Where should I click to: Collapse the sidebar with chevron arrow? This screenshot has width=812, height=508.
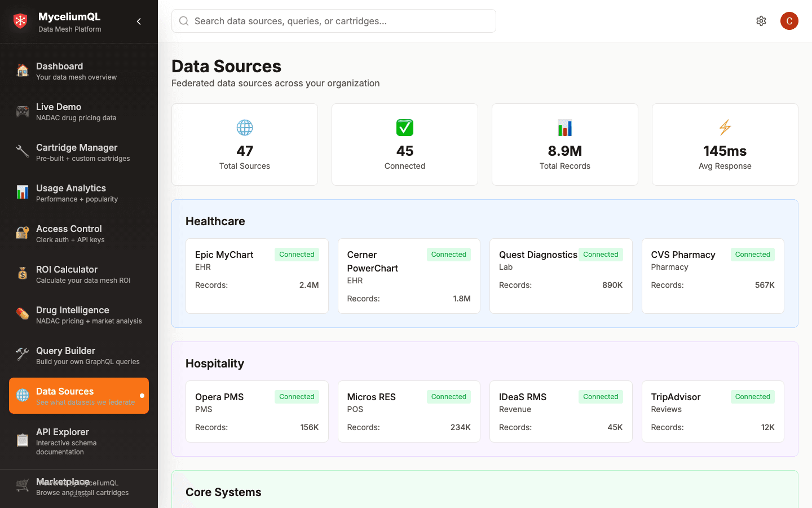click(x=139, y=21)
